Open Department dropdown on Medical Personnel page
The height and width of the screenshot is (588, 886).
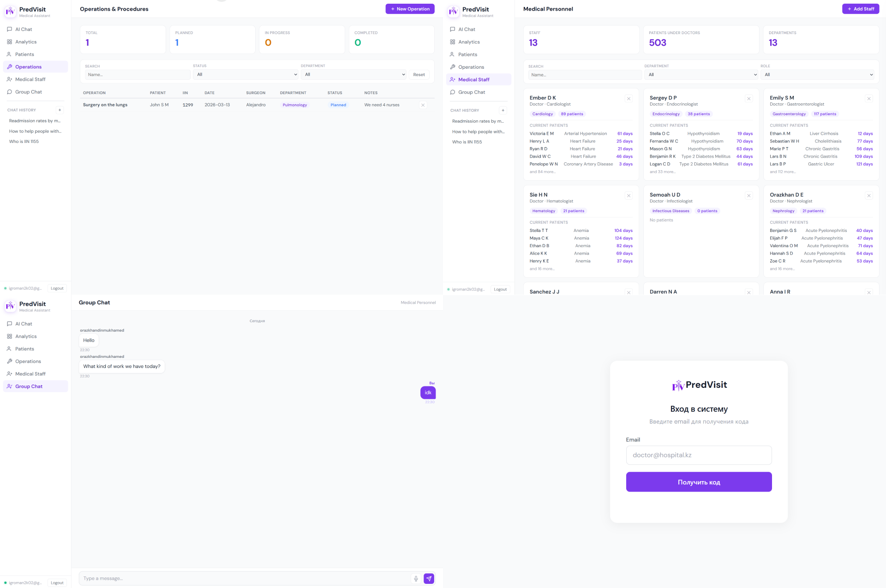[701, 75]
